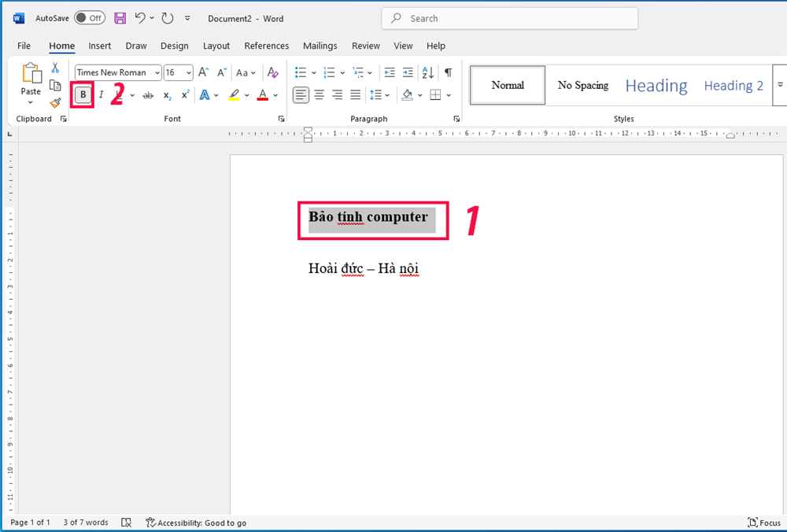
Task: Open the Times New Roman font dropdown
Action: (x=157, y=72)
